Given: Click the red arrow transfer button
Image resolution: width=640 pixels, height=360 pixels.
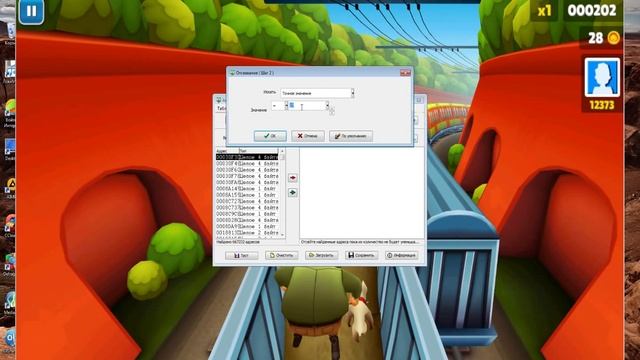Looking at the screenshot, I should click(293, 178).
